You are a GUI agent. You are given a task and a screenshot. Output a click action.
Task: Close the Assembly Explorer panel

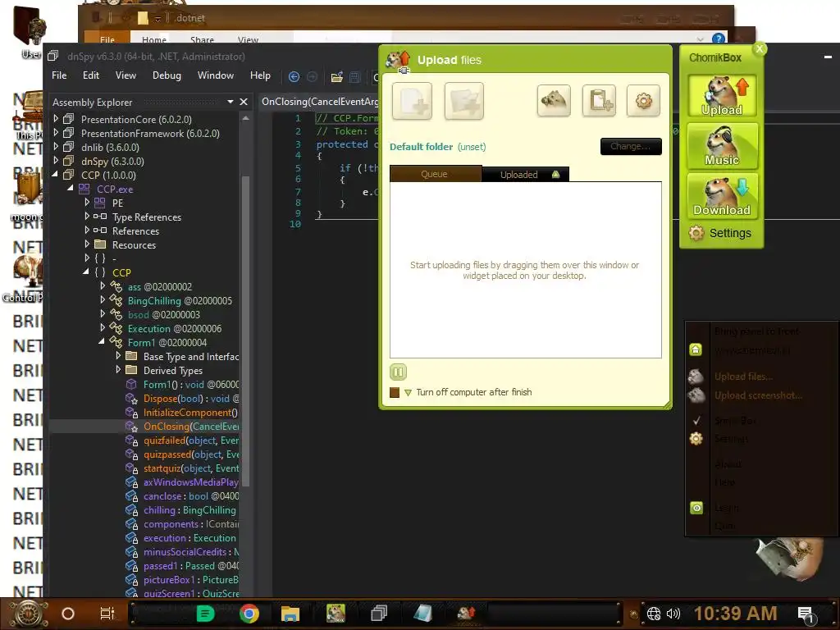pyautogui.click(x=244, y=102)
